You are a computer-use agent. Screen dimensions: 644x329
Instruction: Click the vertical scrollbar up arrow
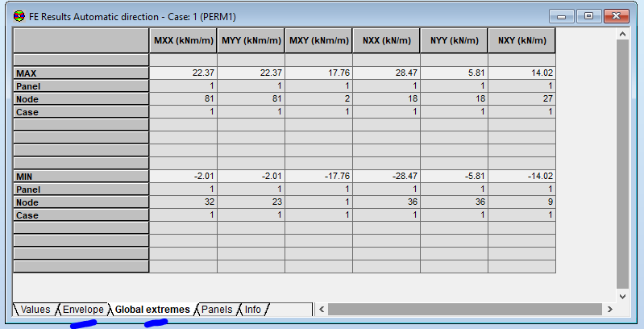(623, 34)
